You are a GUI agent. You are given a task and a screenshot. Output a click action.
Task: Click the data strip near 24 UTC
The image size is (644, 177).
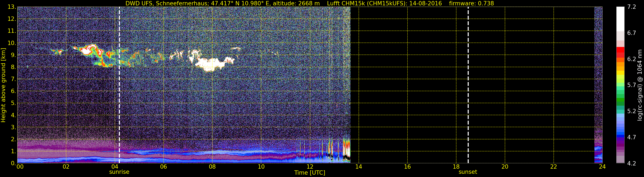pos(598,85)
